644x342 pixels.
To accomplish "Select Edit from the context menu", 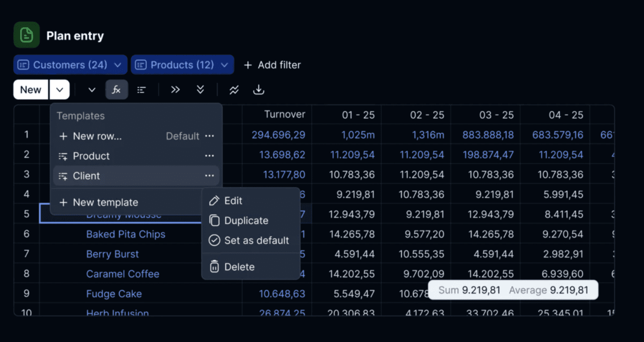I will coord(250,201).
